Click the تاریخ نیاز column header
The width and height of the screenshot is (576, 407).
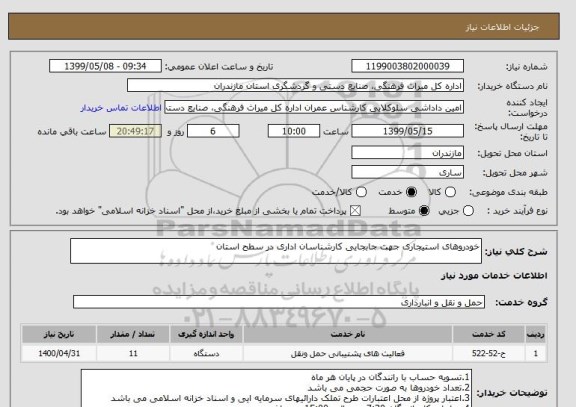click(59, 334)
